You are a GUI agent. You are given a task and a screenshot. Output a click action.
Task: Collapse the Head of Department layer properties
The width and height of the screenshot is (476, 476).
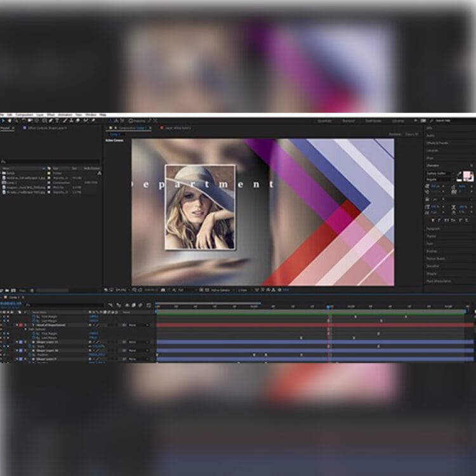tap(17, 325)
